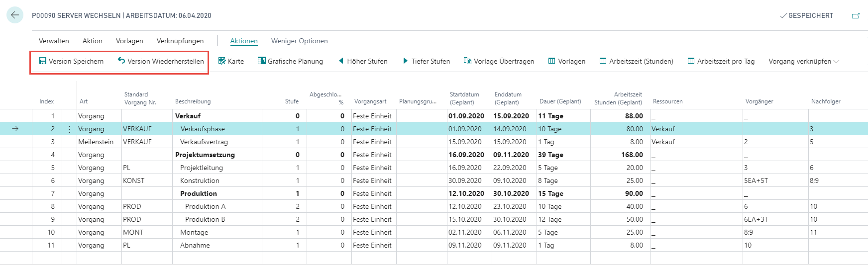Click the MONT standard code cell
This screenshot has width=868, height=265.
pyautogui.click(x=147, y=232)
